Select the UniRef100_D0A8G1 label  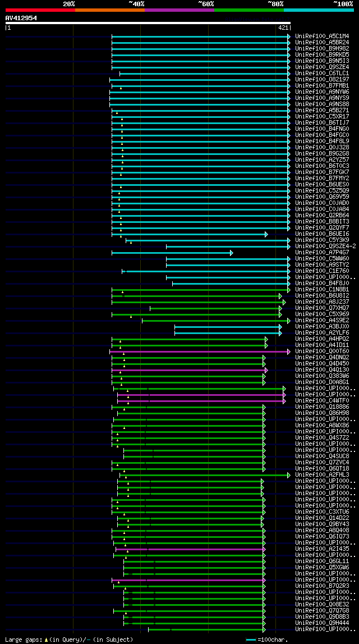[x=322, y=382]
